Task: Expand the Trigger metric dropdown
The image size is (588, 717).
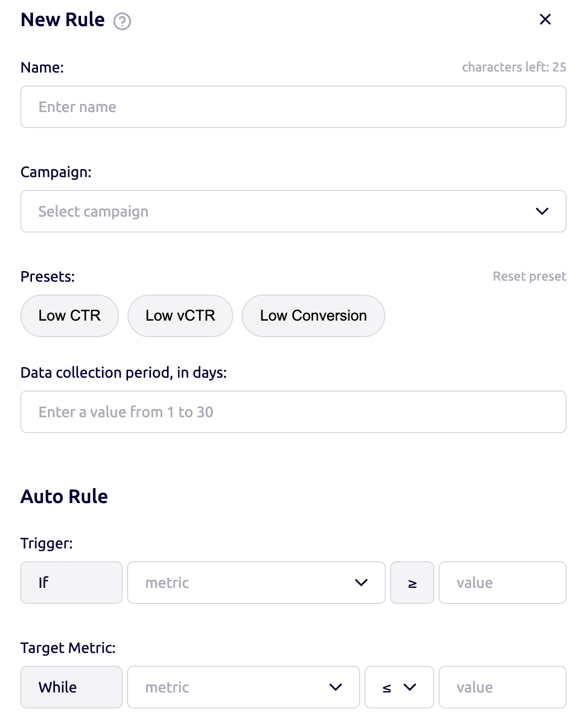Action: 256,583
